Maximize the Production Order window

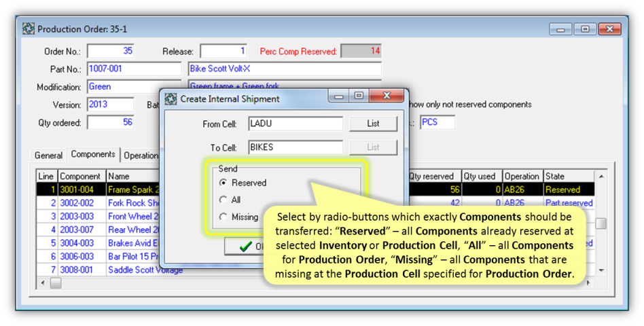point(586,29)
